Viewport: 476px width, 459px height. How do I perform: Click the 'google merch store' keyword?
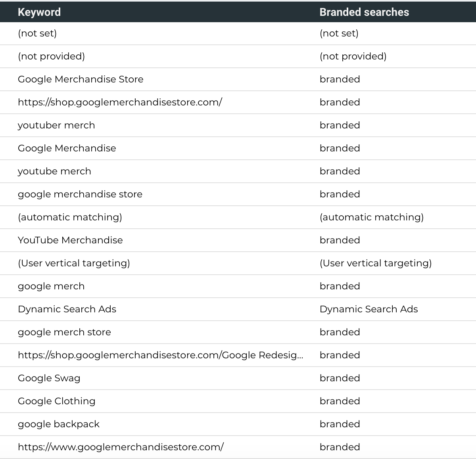coord(64,332)
